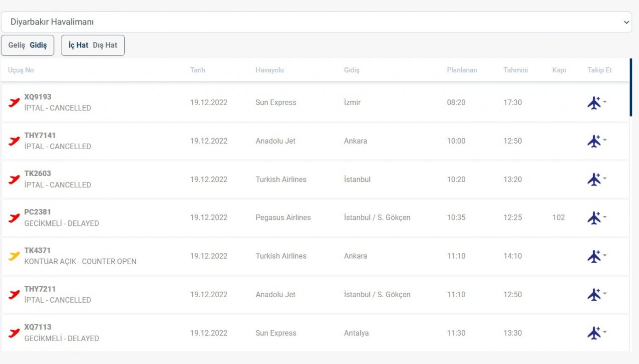Track the XQ7113 Antalya flight
639x364 pixels.
(594, 333)
